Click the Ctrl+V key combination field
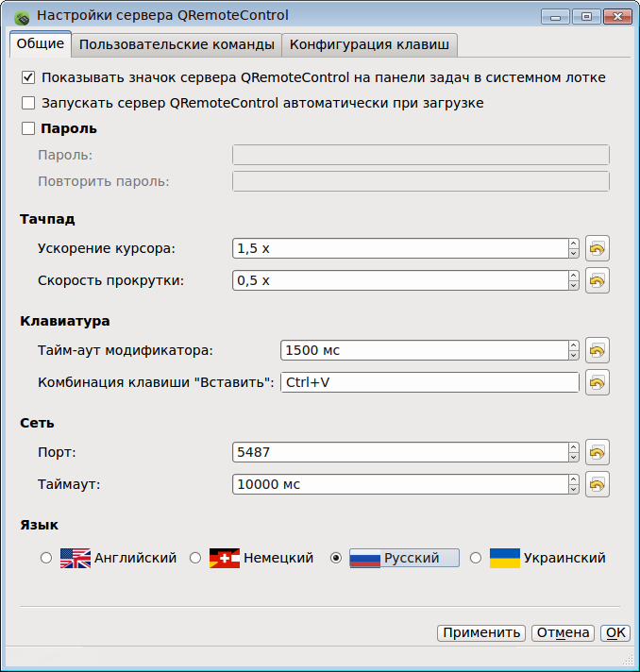Screen dimensions: 640x672 pos(429,382)
